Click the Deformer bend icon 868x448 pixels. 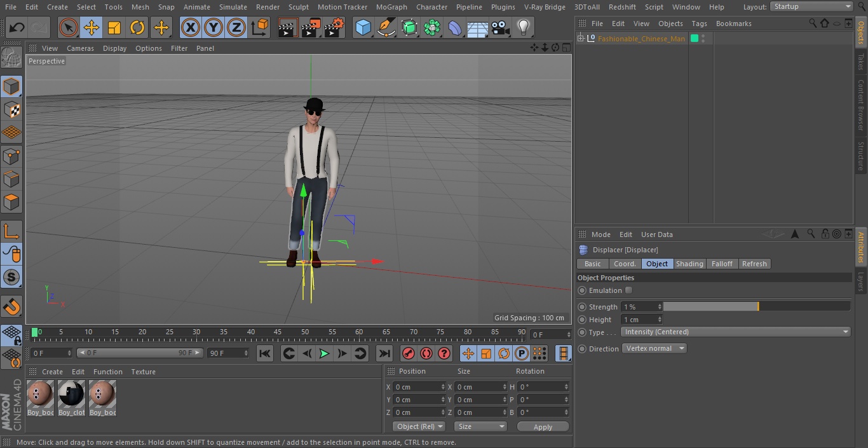[455, 28]
